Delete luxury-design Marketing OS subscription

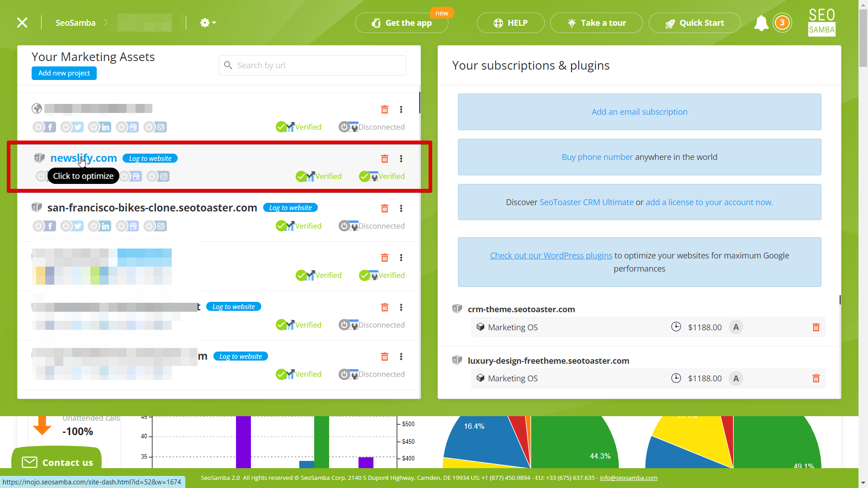816,379
